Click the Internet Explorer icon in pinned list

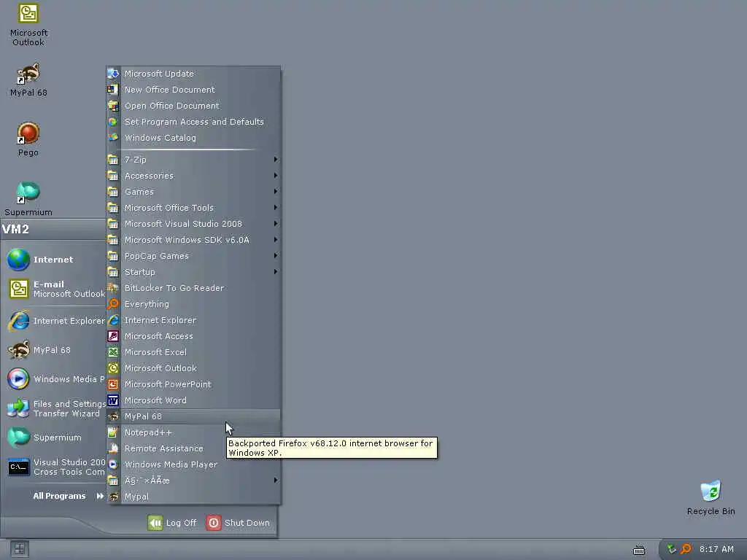click(x=18, y=321)
